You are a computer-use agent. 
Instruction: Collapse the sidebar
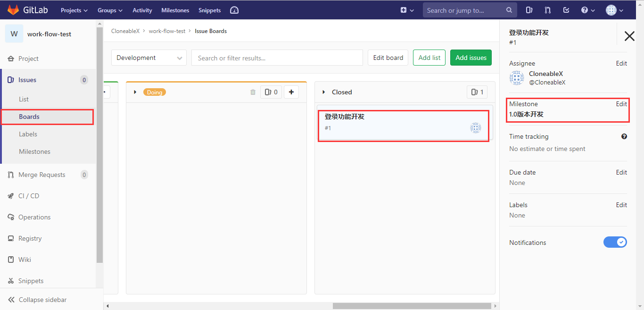(43, 300)
